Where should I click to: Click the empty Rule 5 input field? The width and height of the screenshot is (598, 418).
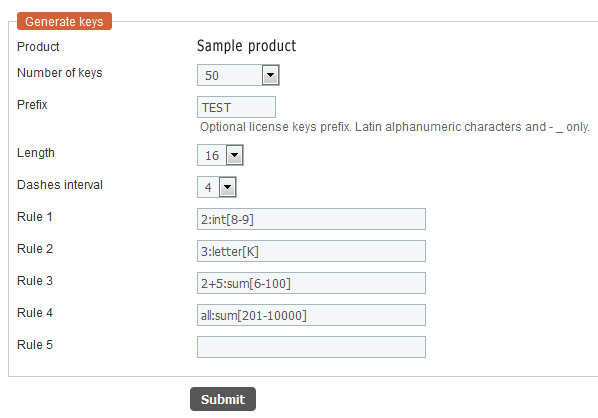coord(311,347)
